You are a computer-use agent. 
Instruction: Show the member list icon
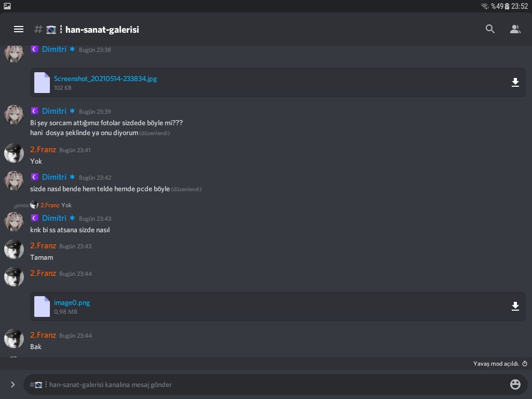click(515, 29)
